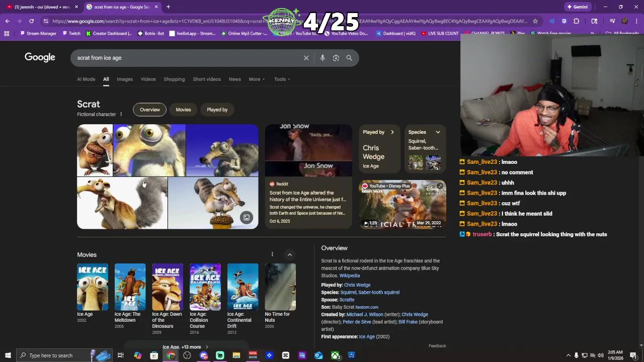Open the three-dot menu beside Fictional character
Image resolution: width=644 pixels, height=362 pixels.
121,114
